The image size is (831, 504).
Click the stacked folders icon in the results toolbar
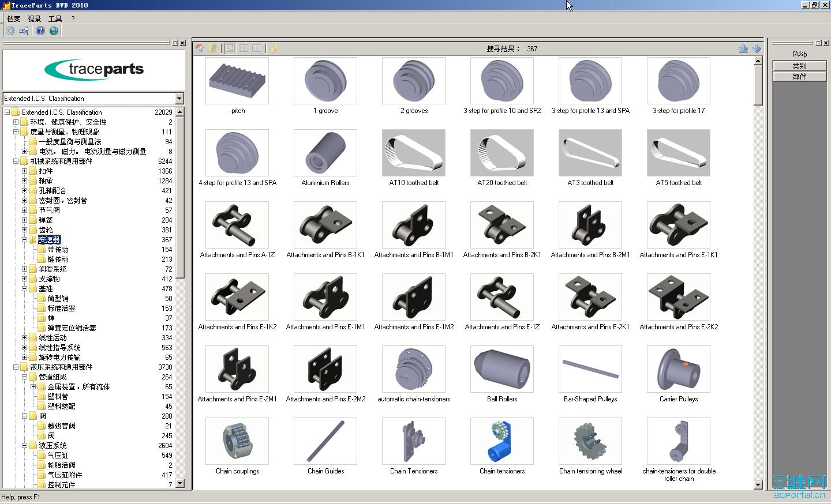pos(275,48)
